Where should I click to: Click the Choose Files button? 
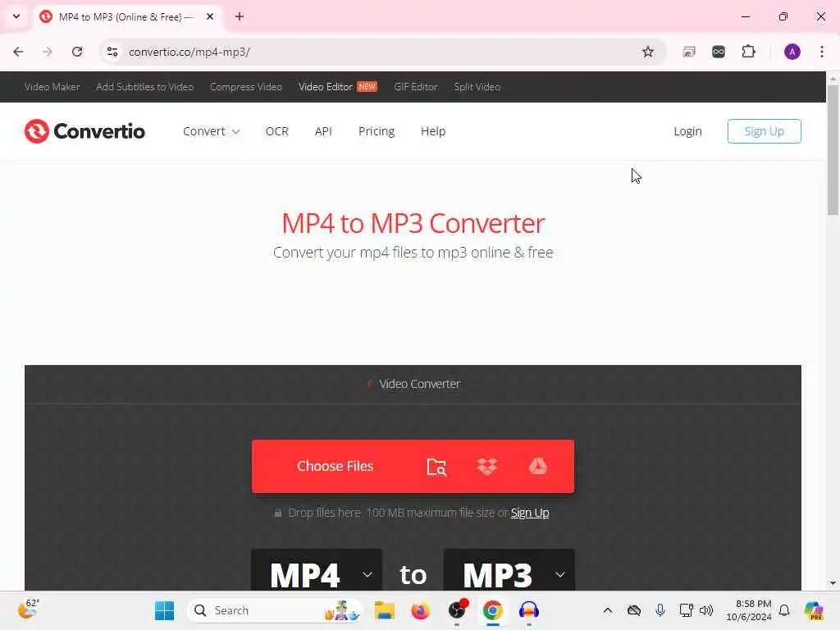(336, 466)
